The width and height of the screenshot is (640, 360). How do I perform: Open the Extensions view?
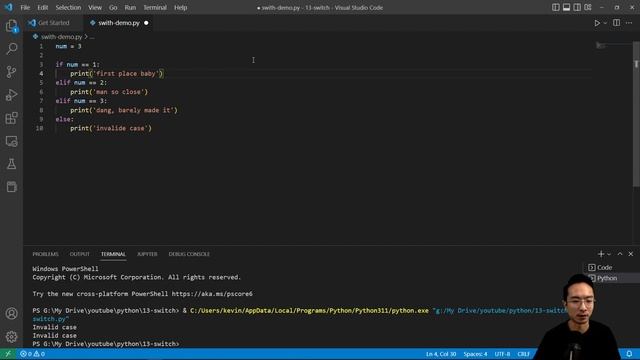11,118
